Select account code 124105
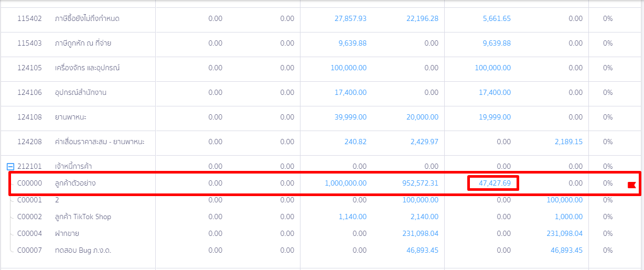Viewport: 644px width, 270px height. pyautogui.click(x=29, y=68)
